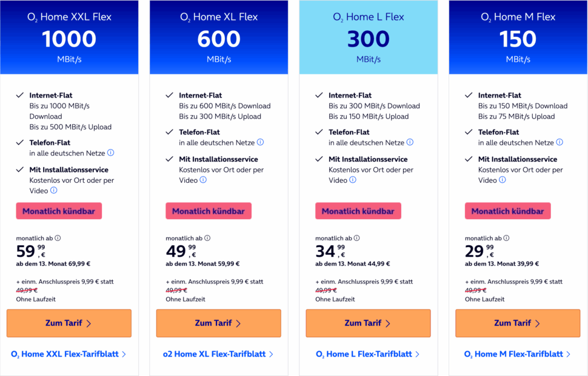Click checkmark beside XXL Internet-Flat

point(18,94)
